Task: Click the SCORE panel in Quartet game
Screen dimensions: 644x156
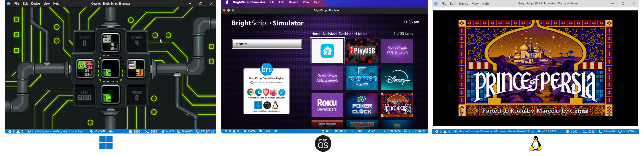Action: tap(84, 41)
